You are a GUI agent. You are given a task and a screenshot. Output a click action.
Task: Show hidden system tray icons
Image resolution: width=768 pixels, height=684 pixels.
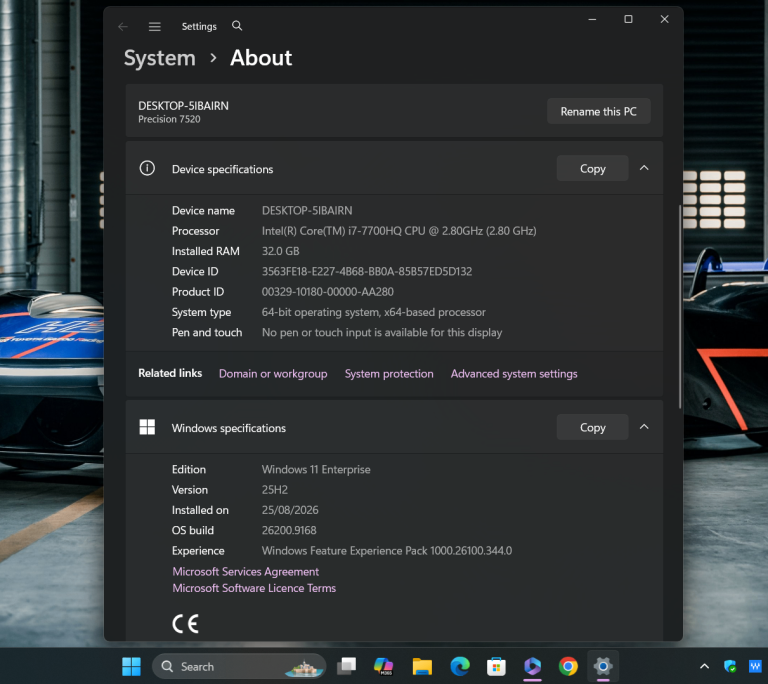tap(704, 666)
